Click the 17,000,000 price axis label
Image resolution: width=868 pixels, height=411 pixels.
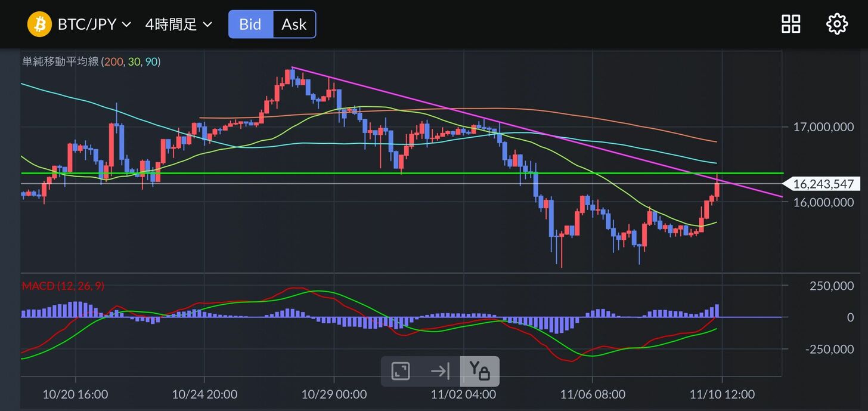(x=823, y=127)
